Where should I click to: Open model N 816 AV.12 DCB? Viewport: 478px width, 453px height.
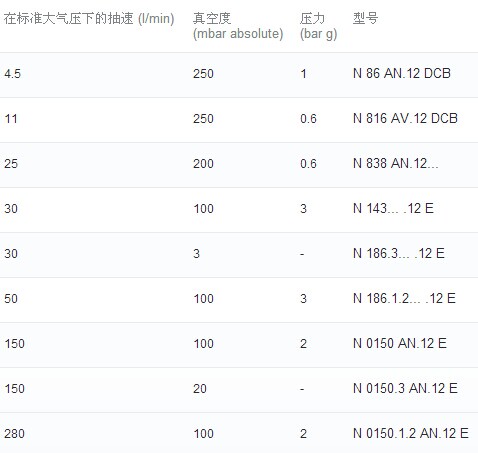point(405,118)
